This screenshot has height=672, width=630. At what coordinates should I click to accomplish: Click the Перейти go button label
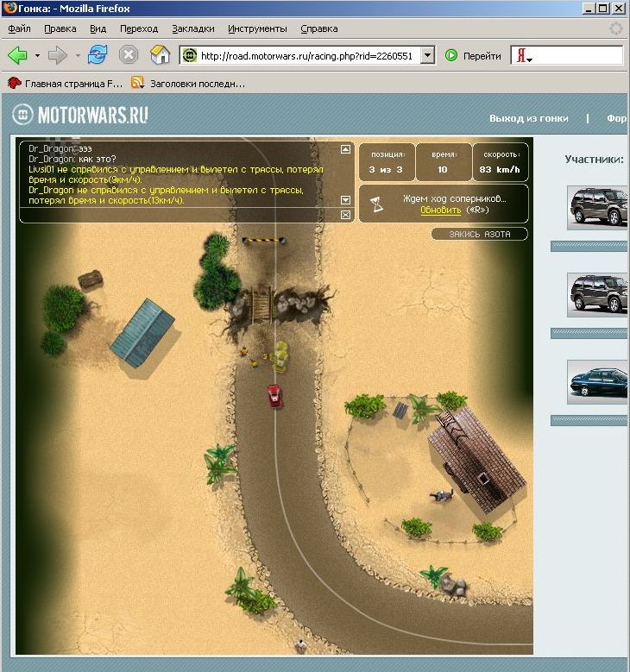coord(482,56)
